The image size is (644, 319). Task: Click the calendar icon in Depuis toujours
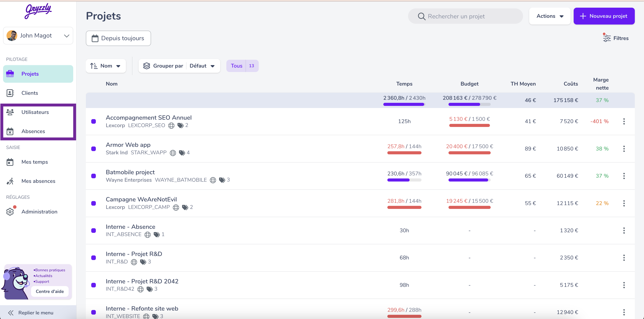[95, 38]
